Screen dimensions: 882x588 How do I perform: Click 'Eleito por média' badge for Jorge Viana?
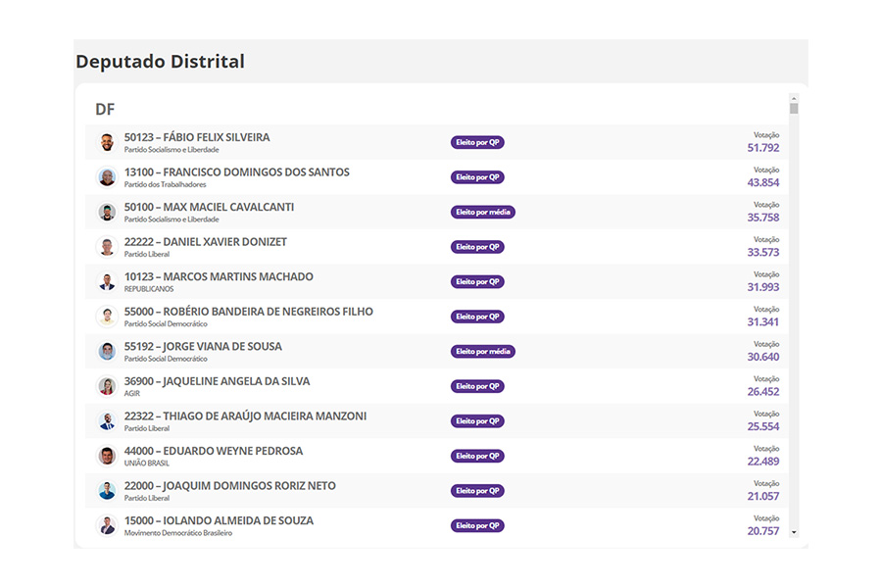pyautogui.click(x=483, y=352)
